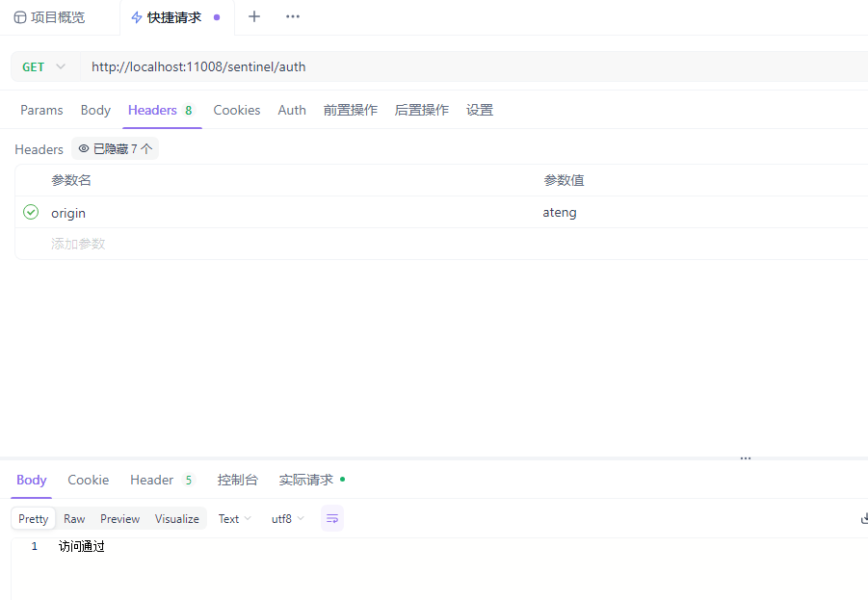Switch to the Params tab
Screen dimensions: 868x600
(41, 110)
